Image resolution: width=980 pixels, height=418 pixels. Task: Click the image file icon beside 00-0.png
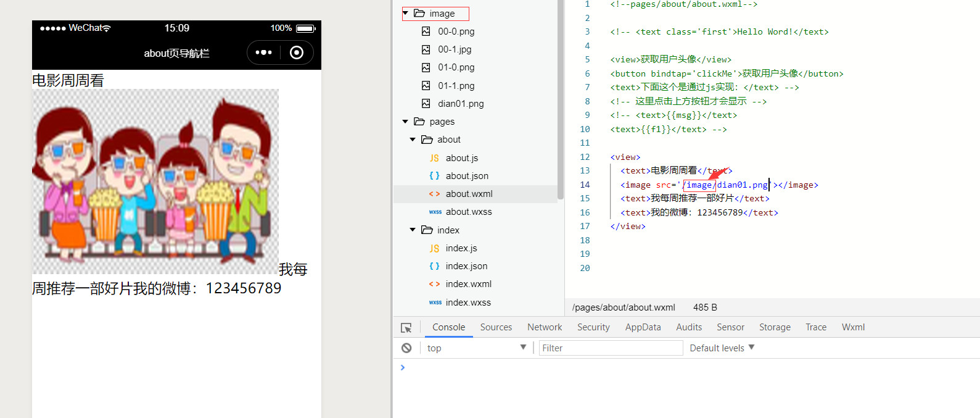tap(426, 31)
